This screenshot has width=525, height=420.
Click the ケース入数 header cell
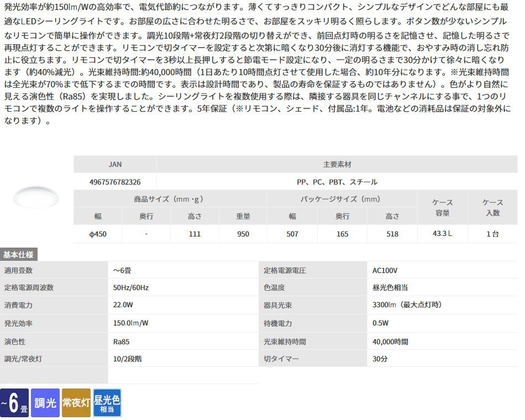492,207
